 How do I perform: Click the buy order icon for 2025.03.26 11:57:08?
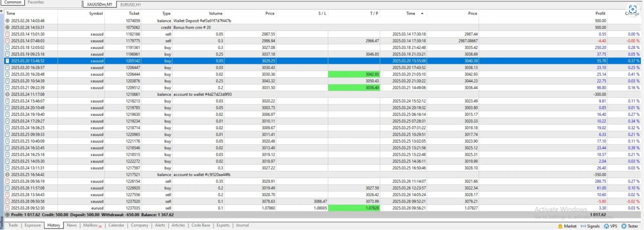(x=7, y=188)
